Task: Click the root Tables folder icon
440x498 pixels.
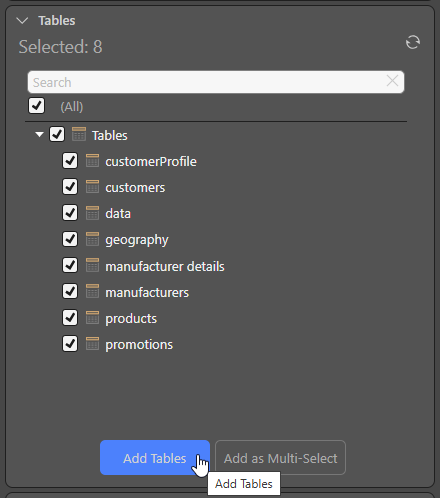Action: (x=79, y=134)
